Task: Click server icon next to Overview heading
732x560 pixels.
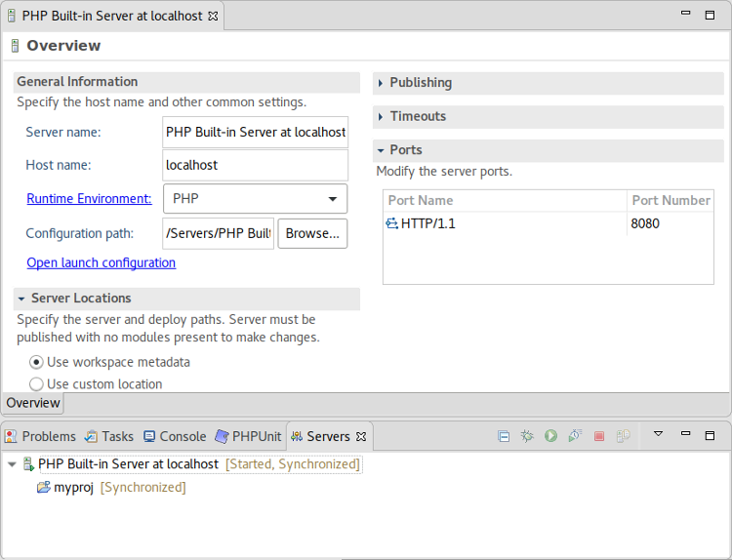Action: [15, 46]
